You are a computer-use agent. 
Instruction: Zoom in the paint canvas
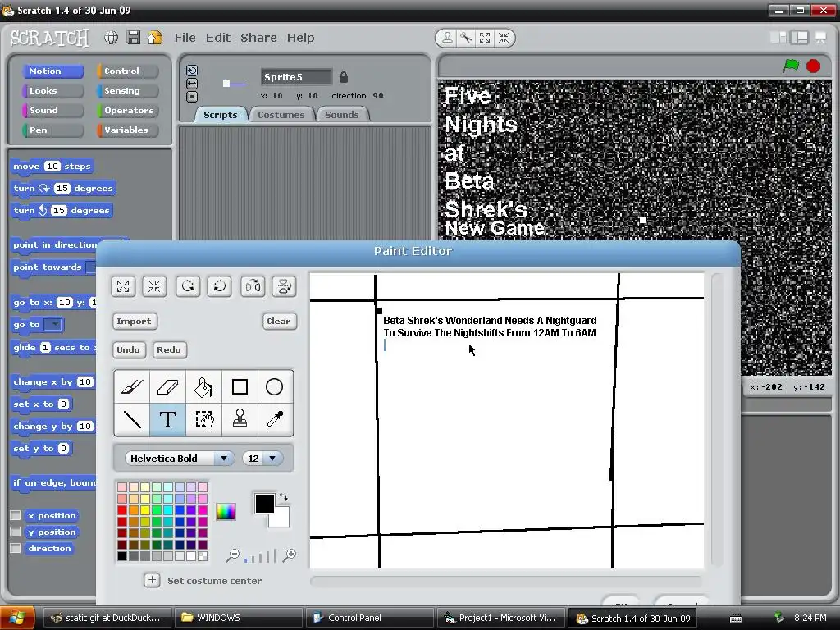point(290,555)
